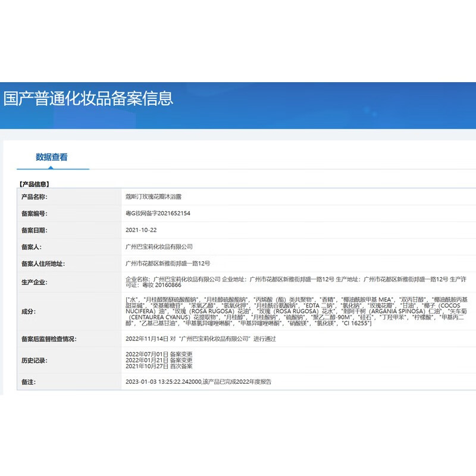Click the 国产普通化妆品备案信息 page title
Image resolution: width=476 pixels, height=476 pixels.
pos(88,99)
